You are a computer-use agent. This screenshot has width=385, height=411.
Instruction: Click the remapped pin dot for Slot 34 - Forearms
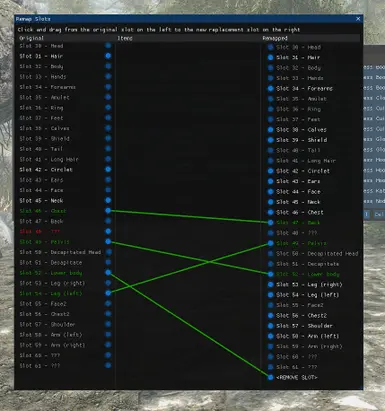pos(270,88)
